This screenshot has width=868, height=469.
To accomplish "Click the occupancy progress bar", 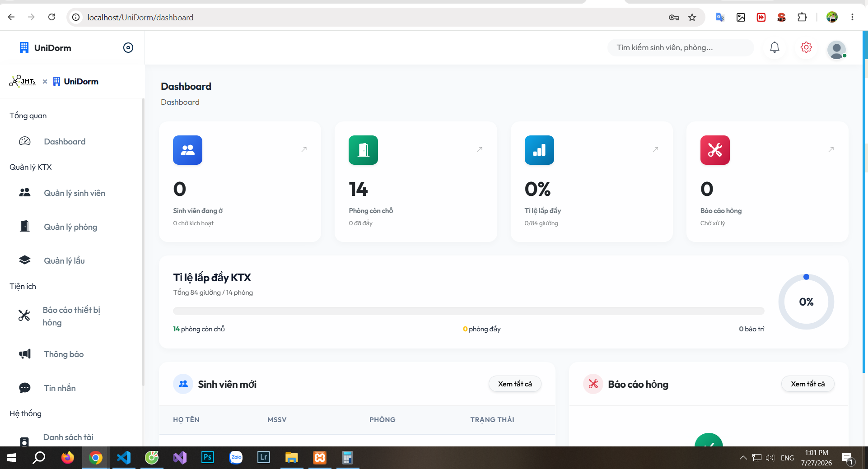I will pyautogui.click(x=469, y=311).
